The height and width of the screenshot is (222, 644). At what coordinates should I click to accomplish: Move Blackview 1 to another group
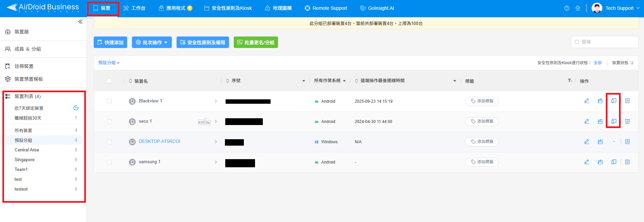tap(600, 101)
